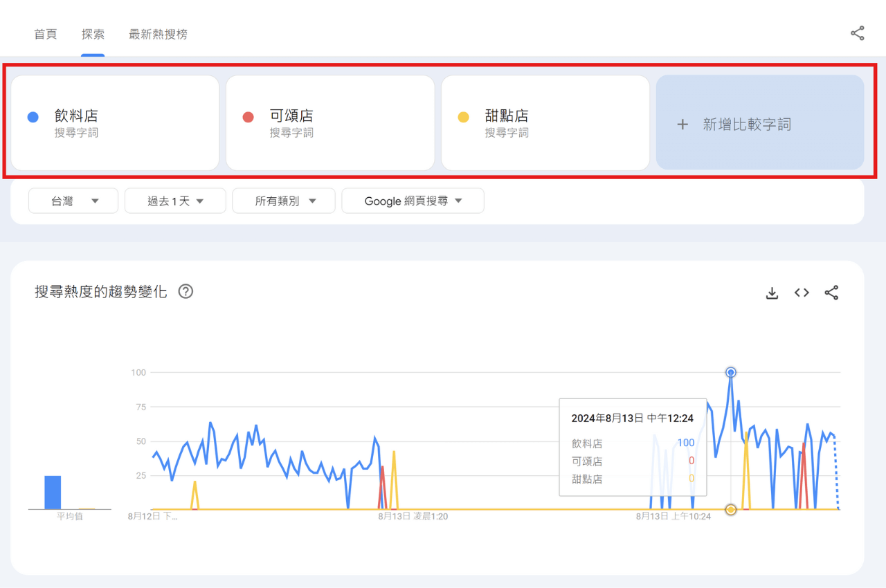This screenshot has width=886, height=588.
Task: Click 新增比較字詞 to add a term
Action: [760, 122]
